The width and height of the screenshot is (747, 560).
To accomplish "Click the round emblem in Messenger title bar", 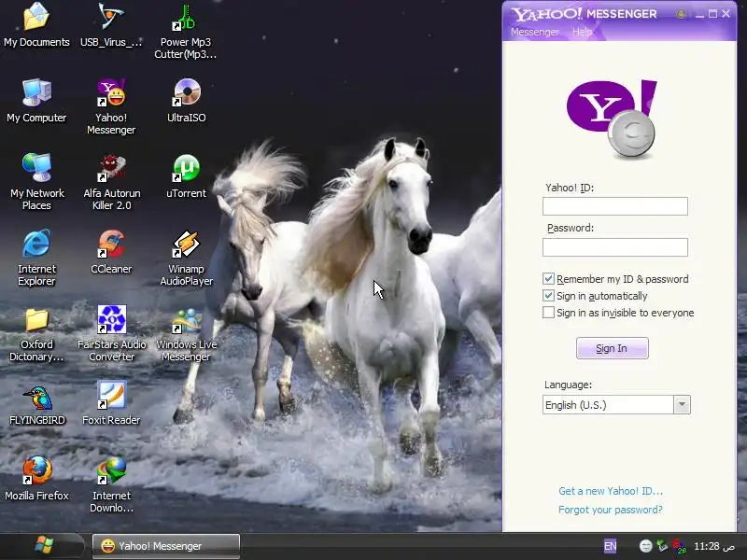I will coord(682,14).
